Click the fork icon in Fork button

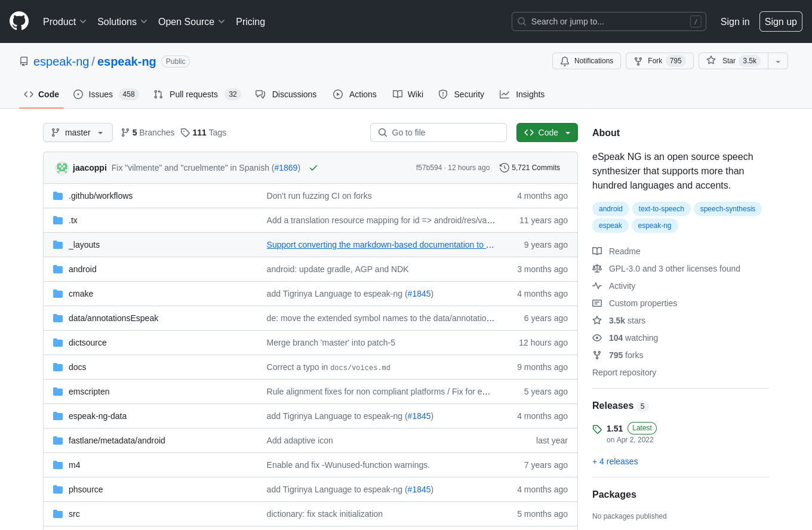(638, 61)
